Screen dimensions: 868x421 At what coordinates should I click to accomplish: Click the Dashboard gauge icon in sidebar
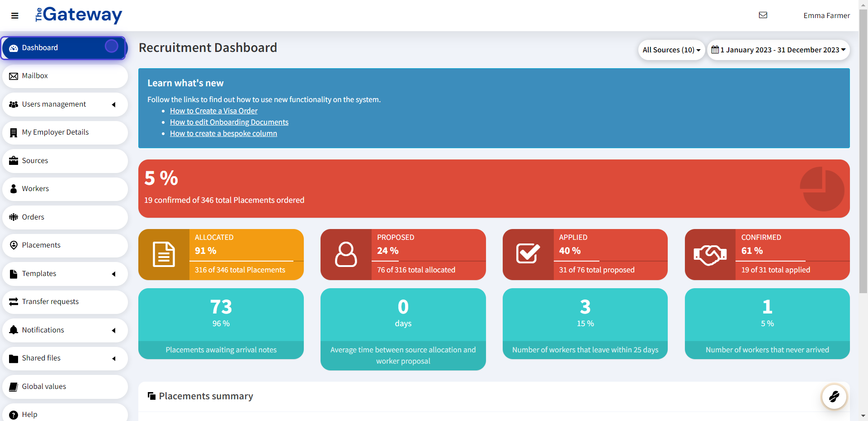click(x=14, y=48)
